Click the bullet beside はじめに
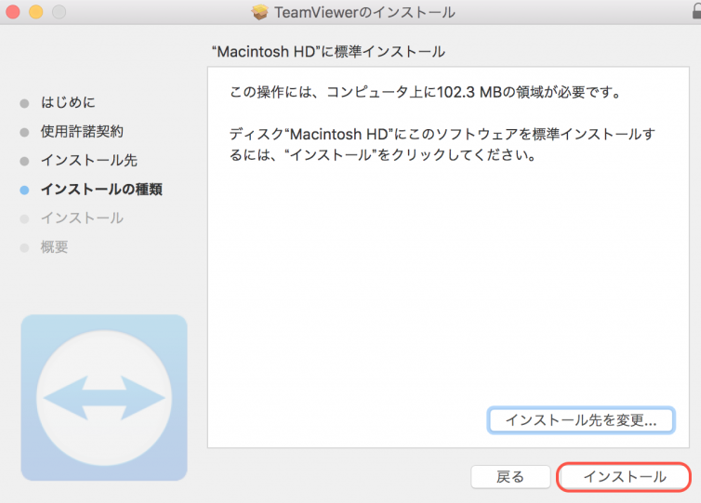 tap(25, 104)
